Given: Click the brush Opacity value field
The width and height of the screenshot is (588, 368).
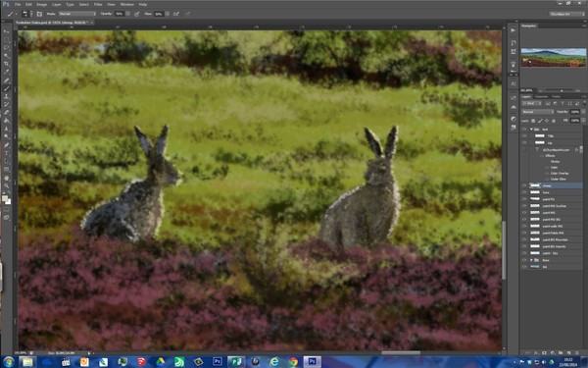Looking at the screenshot, I should click(x=120, y=14).
